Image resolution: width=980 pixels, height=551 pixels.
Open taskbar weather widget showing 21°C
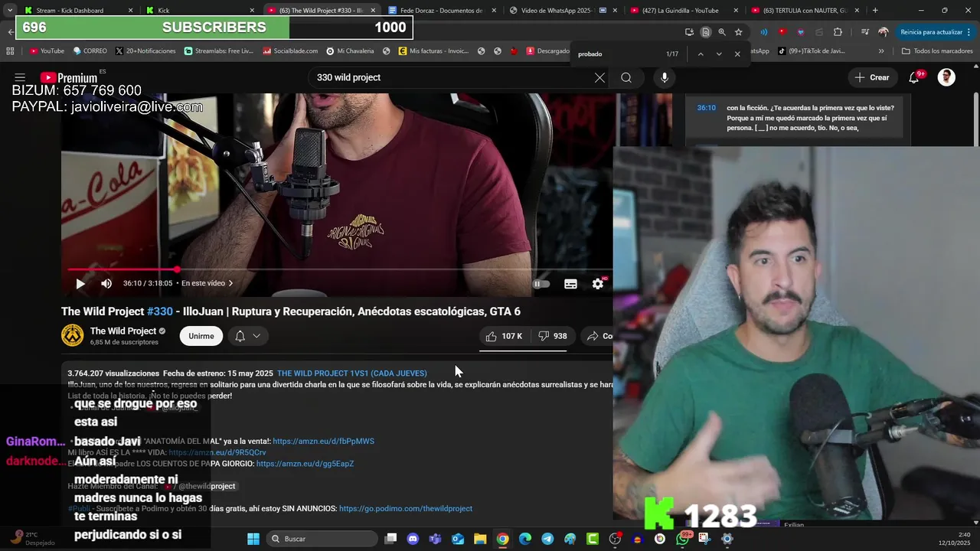[x=32, y=539]
